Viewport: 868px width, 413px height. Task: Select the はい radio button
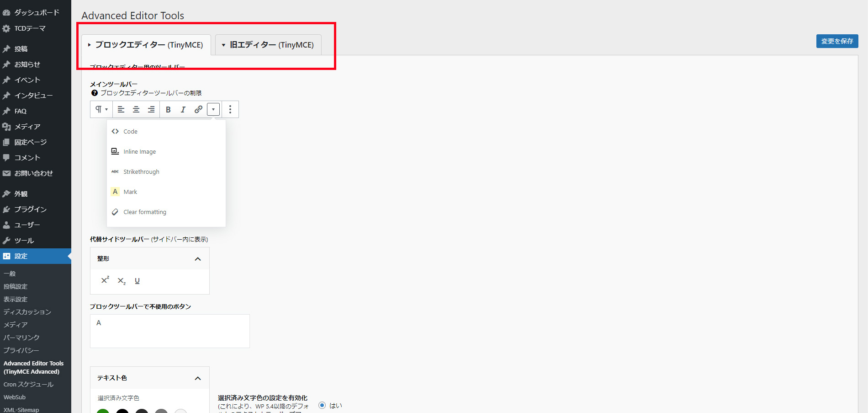coord(322,405)
